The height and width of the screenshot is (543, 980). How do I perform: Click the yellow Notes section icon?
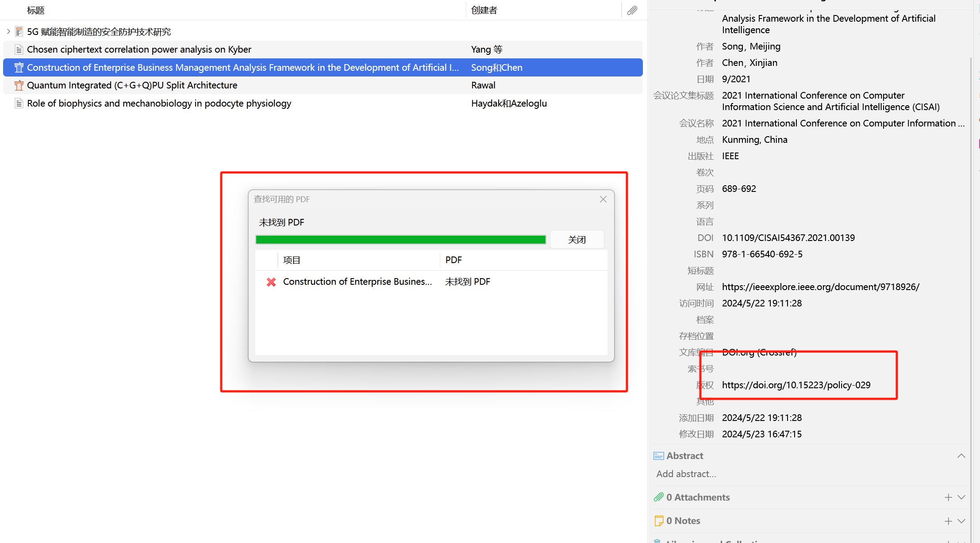coord(658,521)
